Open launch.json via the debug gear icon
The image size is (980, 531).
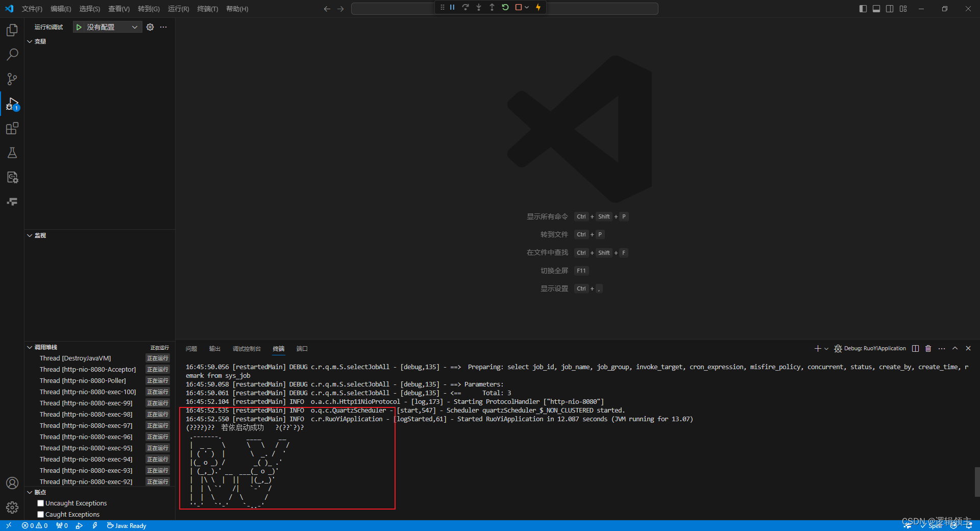point(150,27)
